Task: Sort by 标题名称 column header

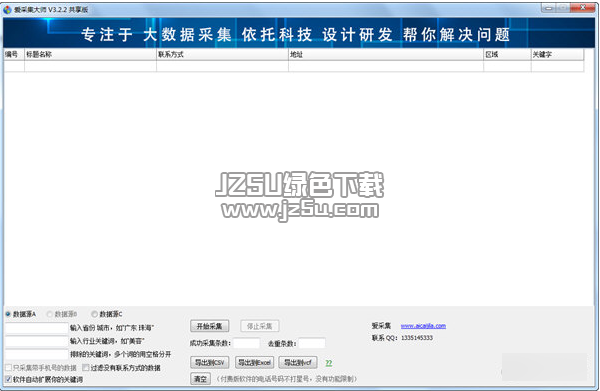Action: pos(90,54)
